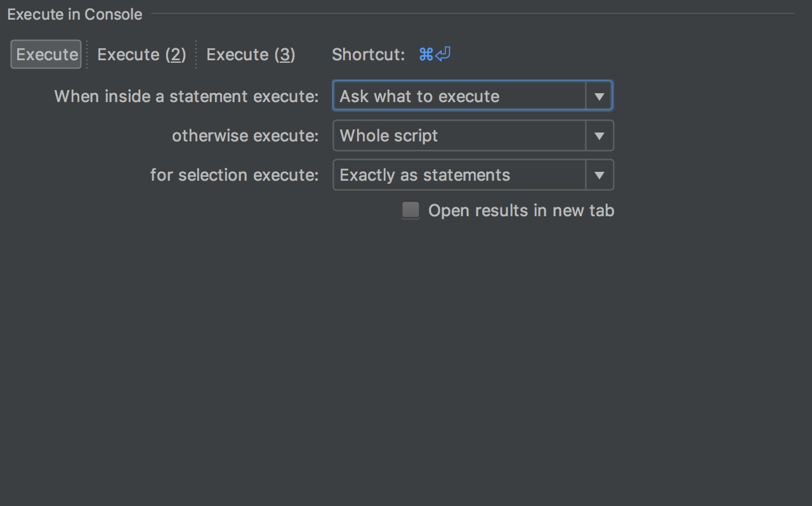812x506 pixels.
Task: Open the Execute (3) tab
Action: click(251, 55)
